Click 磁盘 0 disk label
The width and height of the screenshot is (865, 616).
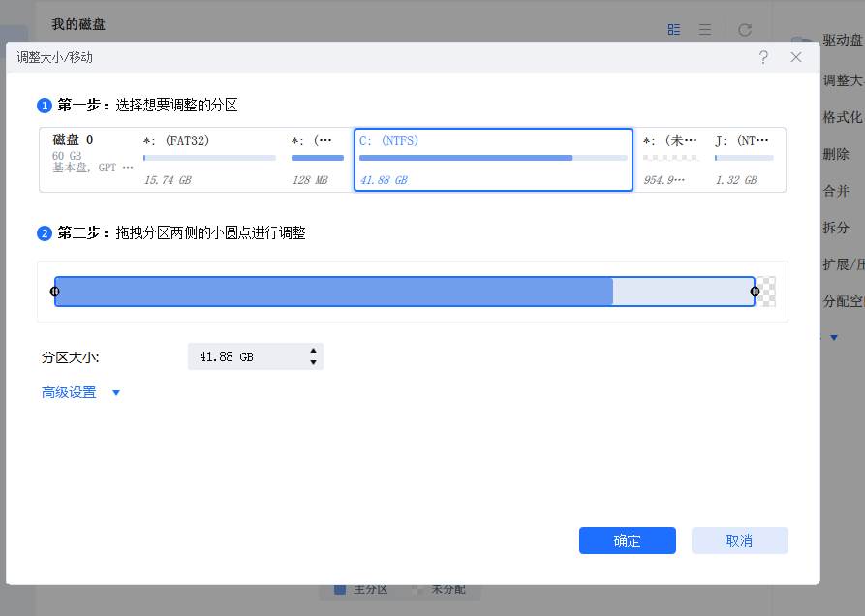[73, 140]
